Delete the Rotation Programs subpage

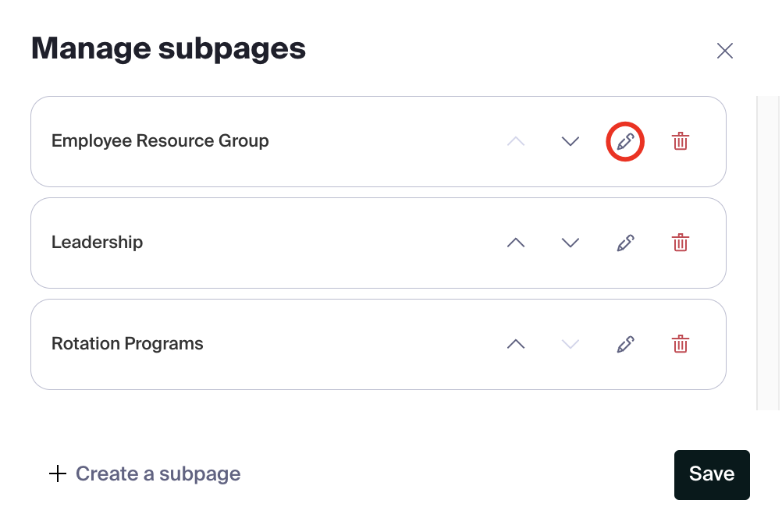pyautogui.click(x=681, y=343)
